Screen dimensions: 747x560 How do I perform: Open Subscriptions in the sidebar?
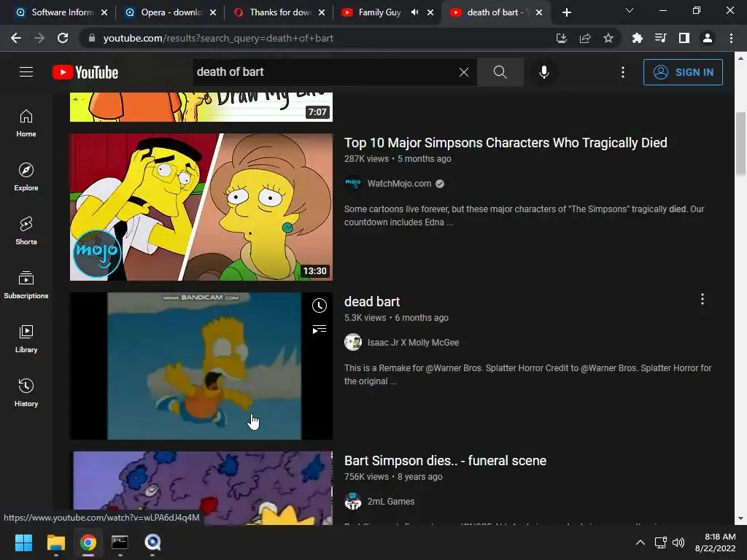click(26, 285)
